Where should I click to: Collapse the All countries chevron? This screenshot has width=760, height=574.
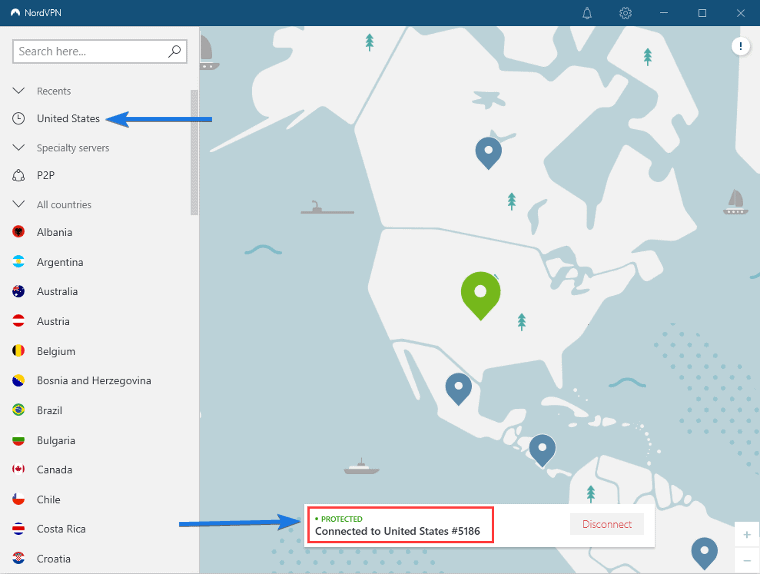click(x=18, y=204)
